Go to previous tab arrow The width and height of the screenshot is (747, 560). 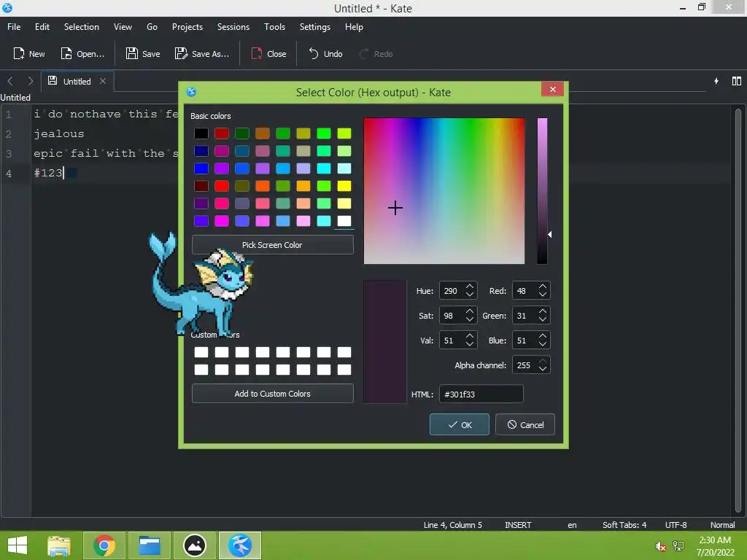tap(10, 81)
